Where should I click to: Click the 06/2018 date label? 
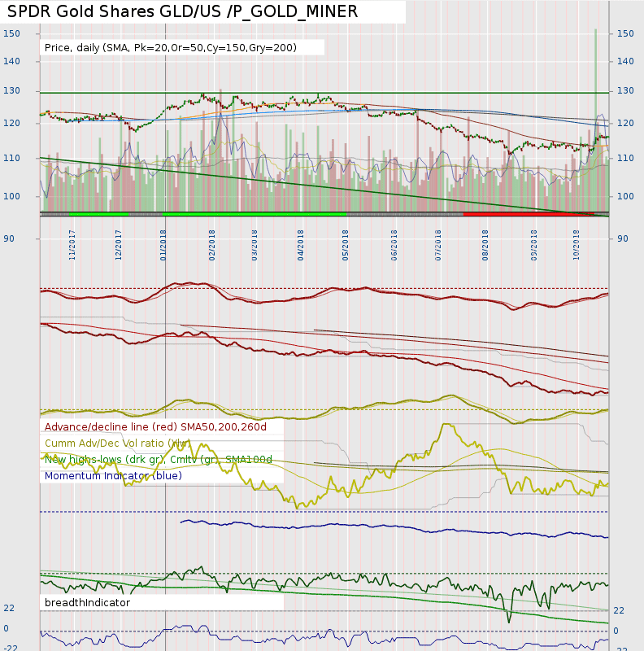[394, 245]
